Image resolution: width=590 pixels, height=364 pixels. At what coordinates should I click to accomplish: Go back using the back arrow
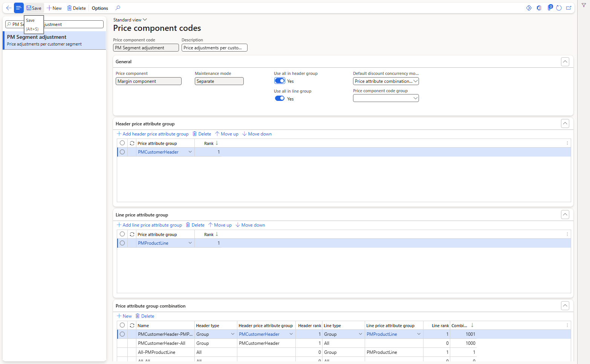[9, 8]
